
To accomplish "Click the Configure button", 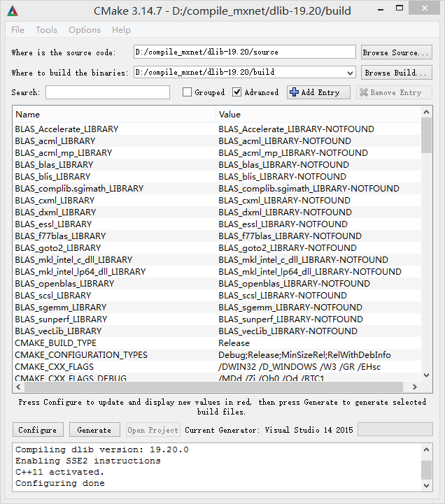I will [x=38, y=430].
